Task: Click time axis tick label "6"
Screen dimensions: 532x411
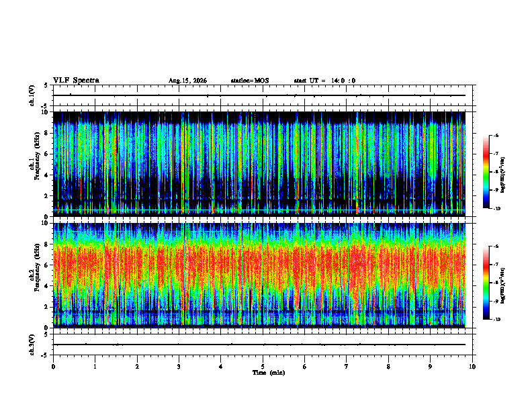Action: point(305,367)
